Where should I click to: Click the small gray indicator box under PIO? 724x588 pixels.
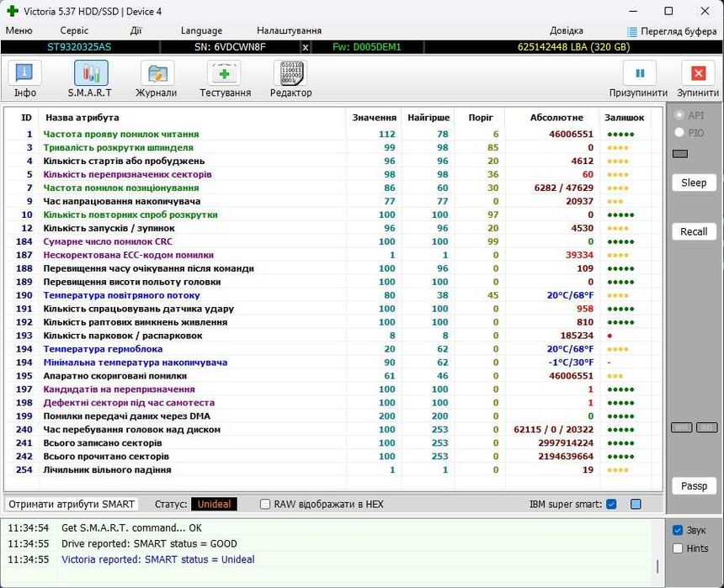click(680, 154)
